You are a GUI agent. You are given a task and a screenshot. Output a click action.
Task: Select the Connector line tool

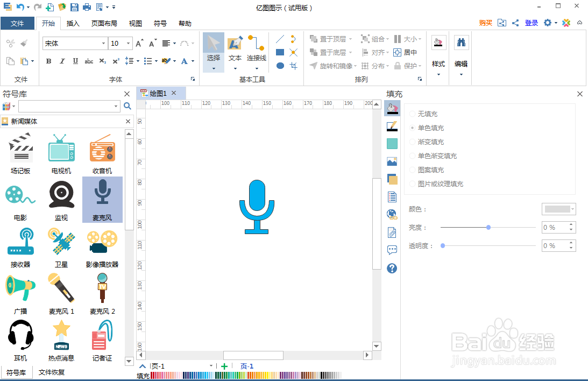pyautogui.click(x=257, y=52)
